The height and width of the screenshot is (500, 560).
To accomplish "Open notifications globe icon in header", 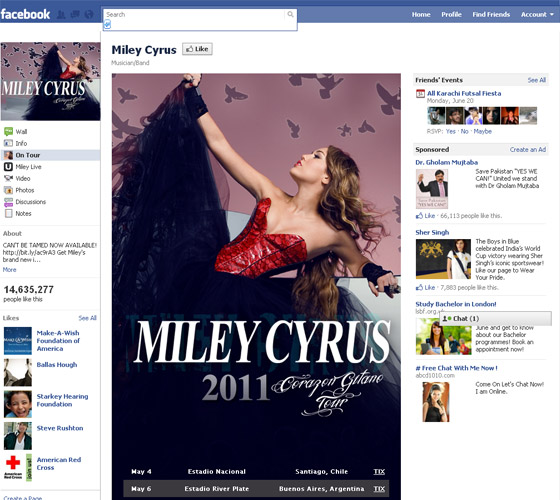I will [89, 15].
